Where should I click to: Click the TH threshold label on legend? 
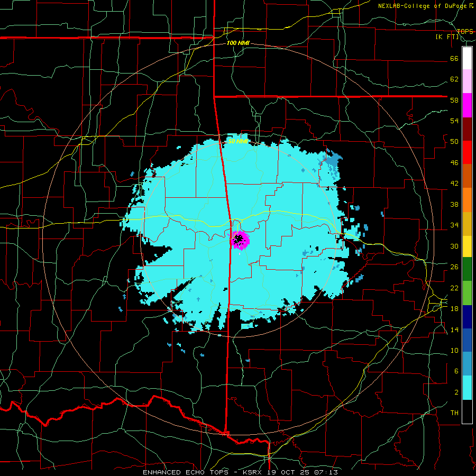(454, 413)
